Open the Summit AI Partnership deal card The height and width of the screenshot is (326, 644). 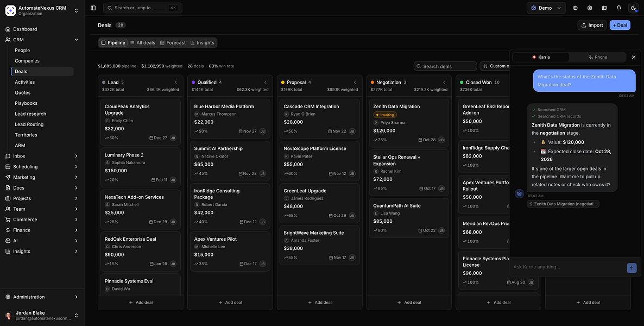[230, 161]
